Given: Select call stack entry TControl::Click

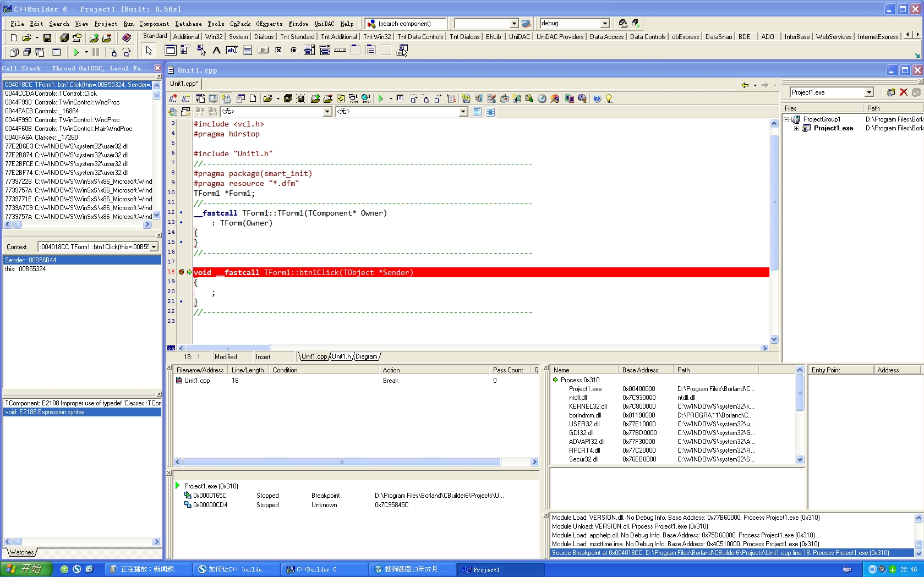Looking at the screenshot, I should pyautogui.click(x=78, y=94).
